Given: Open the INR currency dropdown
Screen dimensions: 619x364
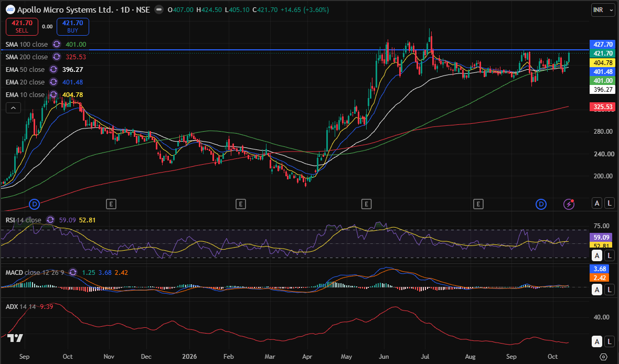Looking at the screenshot, I should [x=603, y=10].
